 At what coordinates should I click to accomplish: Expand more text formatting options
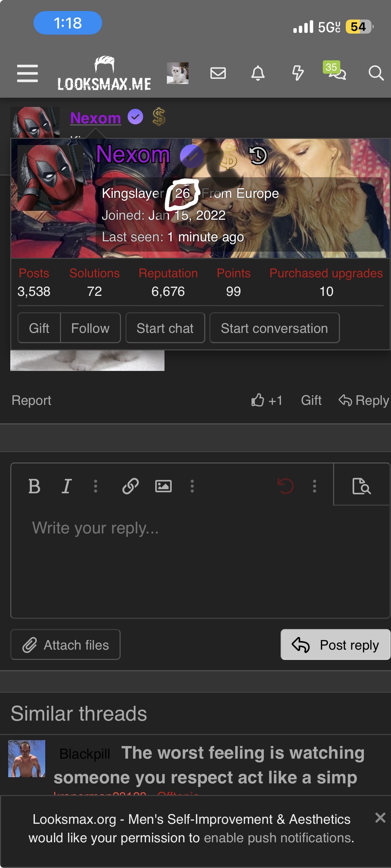point(96,486)
